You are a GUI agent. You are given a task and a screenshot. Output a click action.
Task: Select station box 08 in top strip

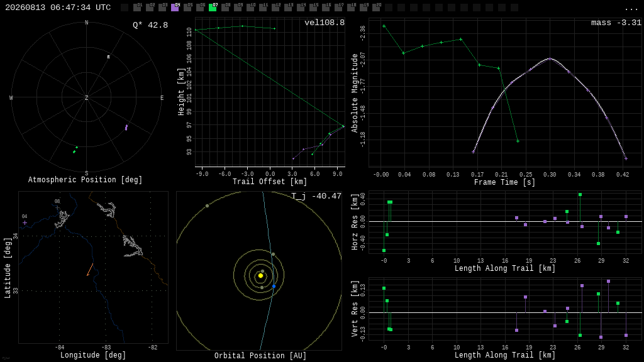click(225, 8)
